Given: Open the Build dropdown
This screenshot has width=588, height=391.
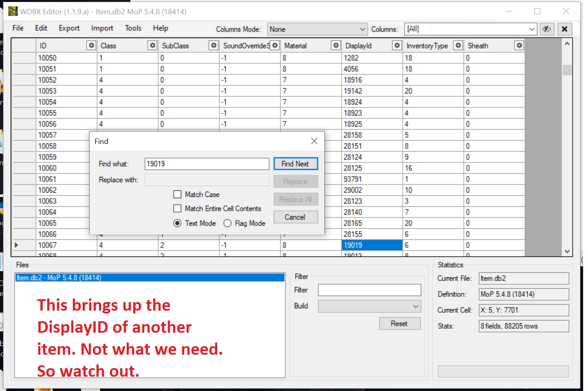Looking at the screenshot, I should pyautogui.click(x=369, y=306).
